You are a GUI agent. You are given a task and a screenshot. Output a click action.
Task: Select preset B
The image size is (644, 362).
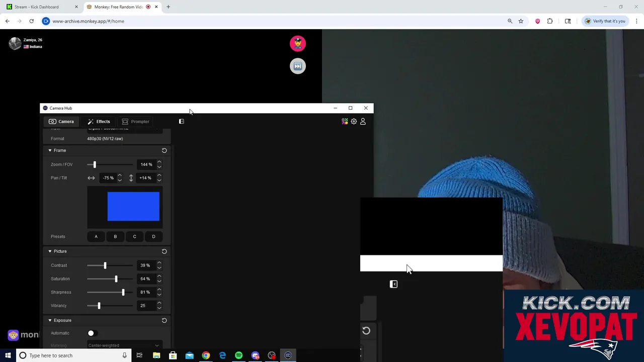point(115,236)
